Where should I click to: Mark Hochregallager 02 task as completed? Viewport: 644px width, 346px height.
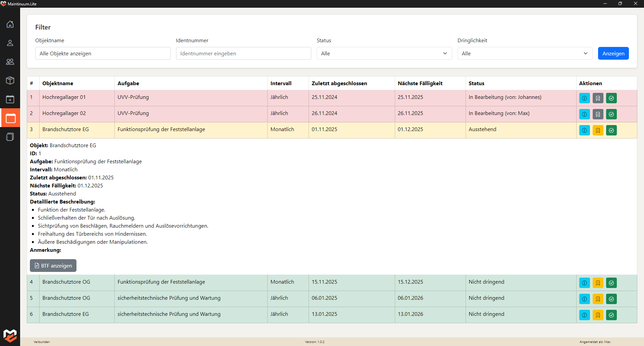point(611,114)
